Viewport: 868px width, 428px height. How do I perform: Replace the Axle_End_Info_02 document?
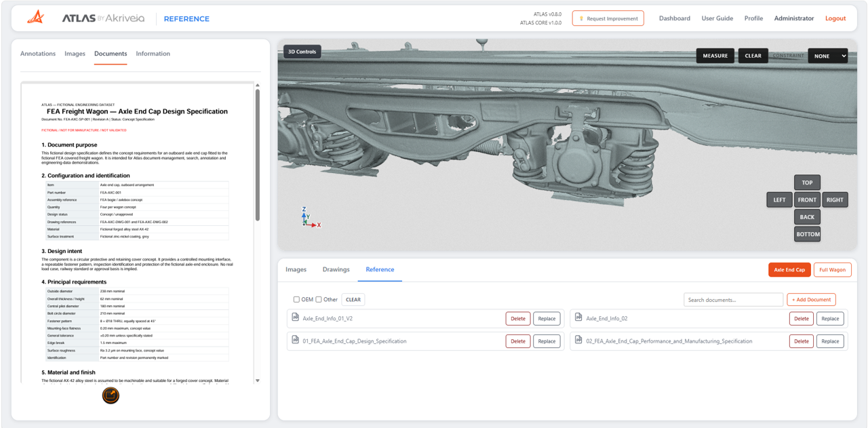[x=830, y=318]
